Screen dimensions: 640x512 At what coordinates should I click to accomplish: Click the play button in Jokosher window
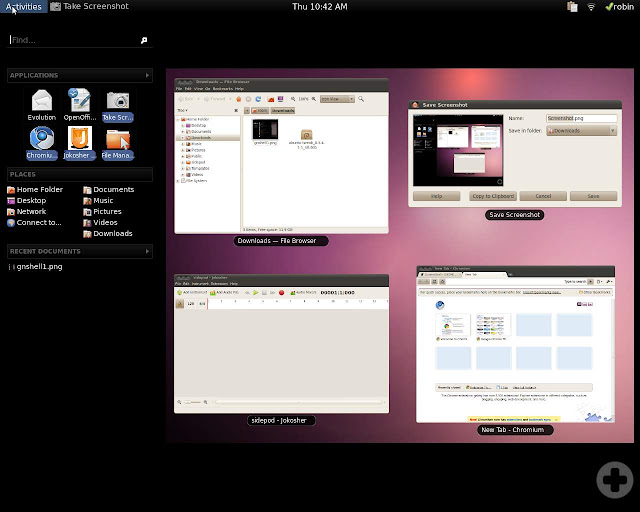coord(256,293)
